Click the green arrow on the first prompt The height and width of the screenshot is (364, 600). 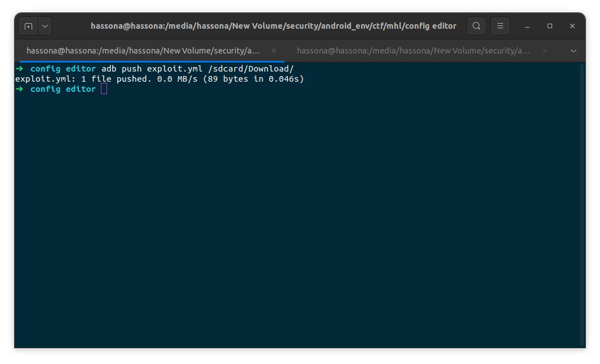point(19,69)
